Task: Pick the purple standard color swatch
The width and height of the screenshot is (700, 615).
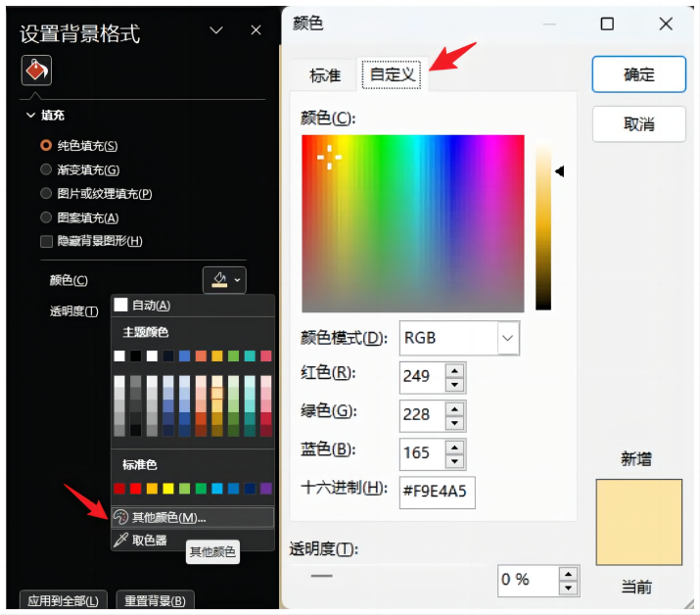Action: point(266,488)
